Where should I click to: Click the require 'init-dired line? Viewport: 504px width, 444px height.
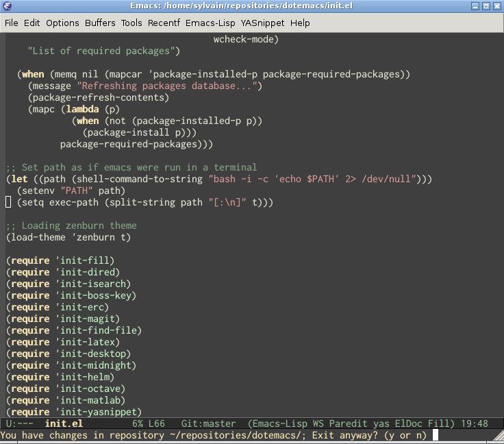pos(63,272)
